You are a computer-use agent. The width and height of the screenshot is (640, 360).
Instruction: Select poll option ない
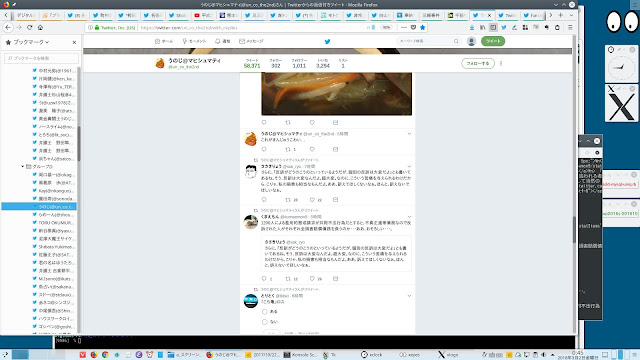(x=264, y=322)
